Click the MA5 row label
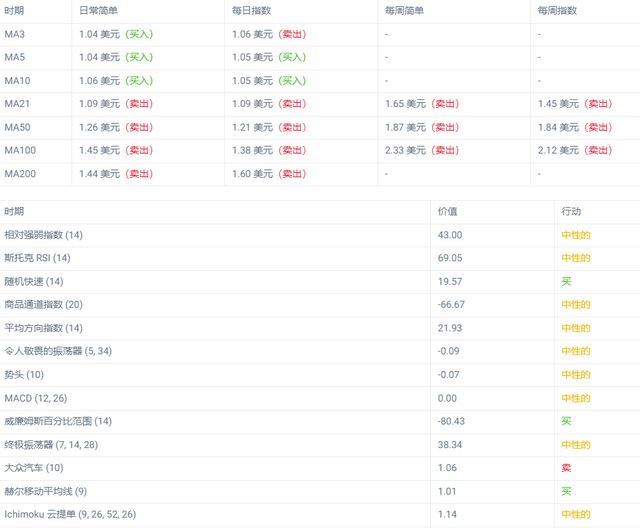Screen dimensions: 640x528 coord(15,57)
